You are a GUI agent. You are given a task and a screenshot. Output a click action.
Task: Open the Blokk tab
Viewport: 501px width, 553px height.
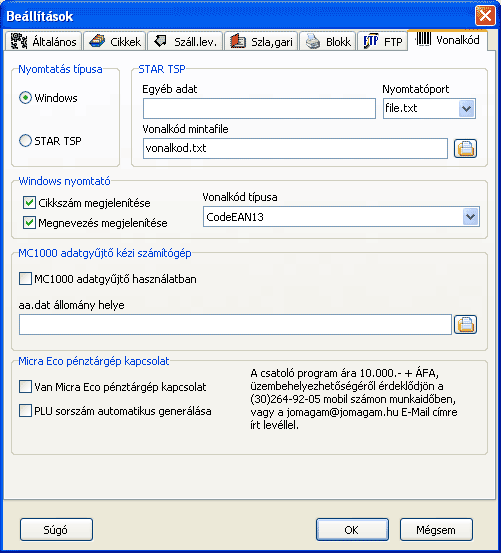(328, 42)
